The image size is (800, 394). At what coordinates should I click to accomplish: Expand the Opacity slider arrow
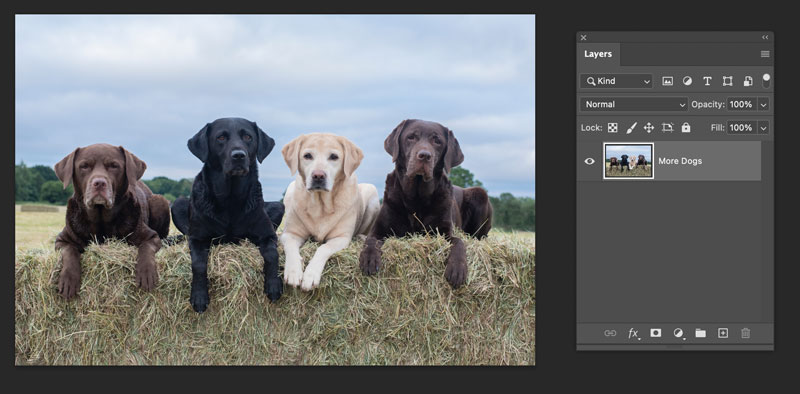click(x=763, y=104)
